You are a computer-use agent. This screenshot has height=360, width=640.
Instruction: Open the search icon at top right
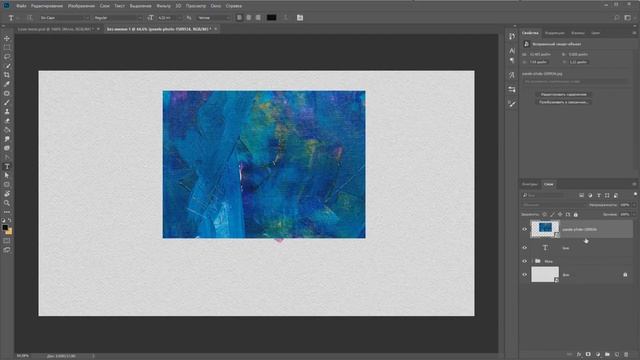coord(617,18)
